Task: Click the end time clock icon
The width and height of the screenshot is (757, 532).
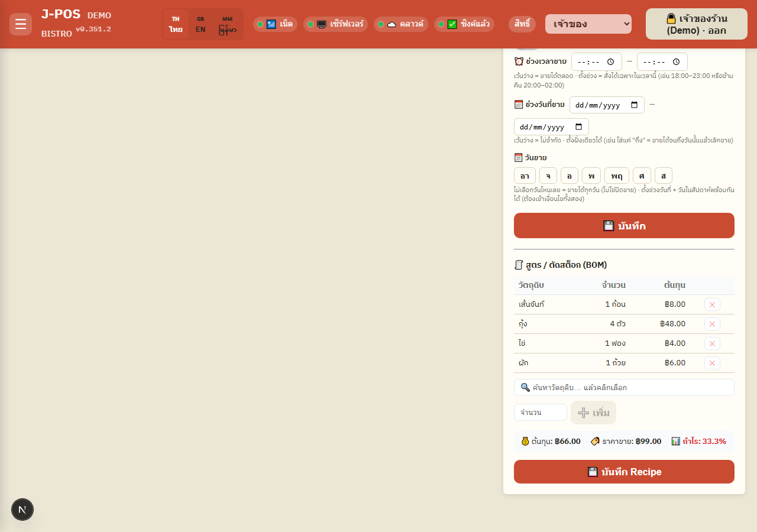Action: [677, 61]
